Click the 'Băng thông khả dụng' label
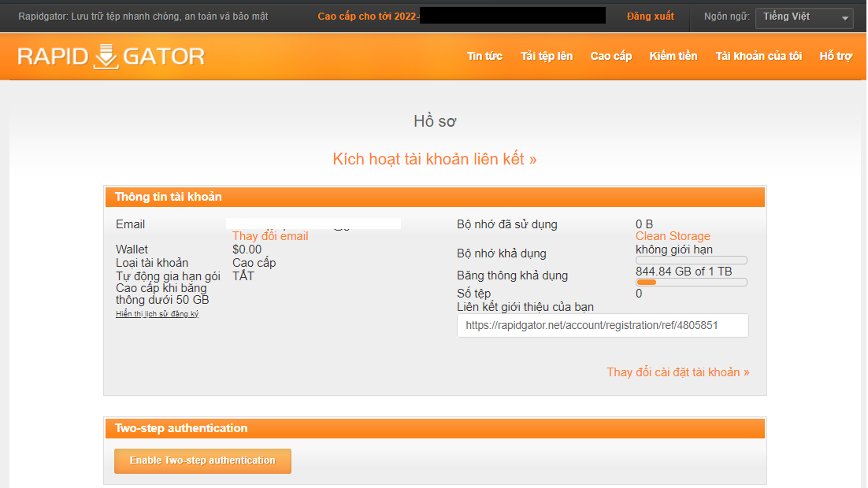 tap(512, 275)
